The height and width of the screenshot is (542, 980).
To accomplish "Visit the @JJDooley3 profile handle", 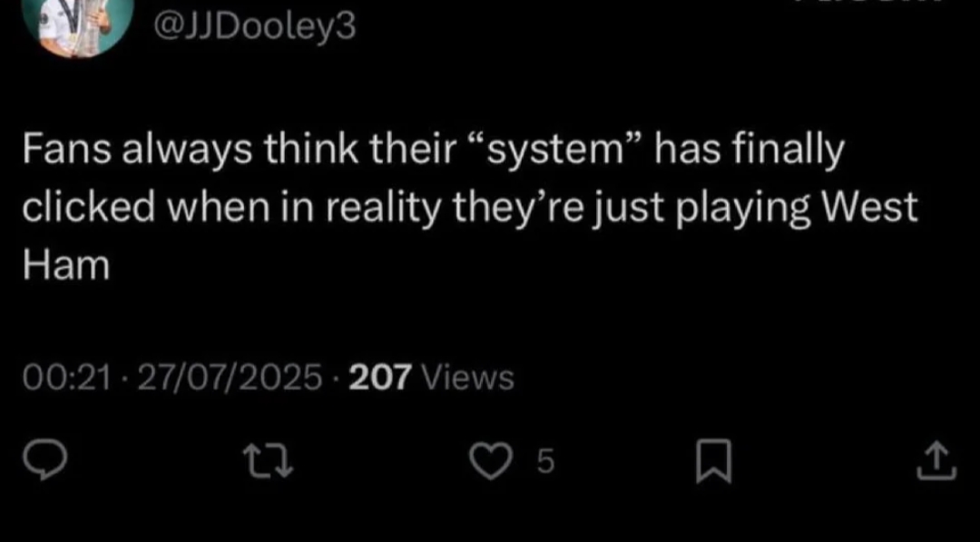I will tap(254, 27).
